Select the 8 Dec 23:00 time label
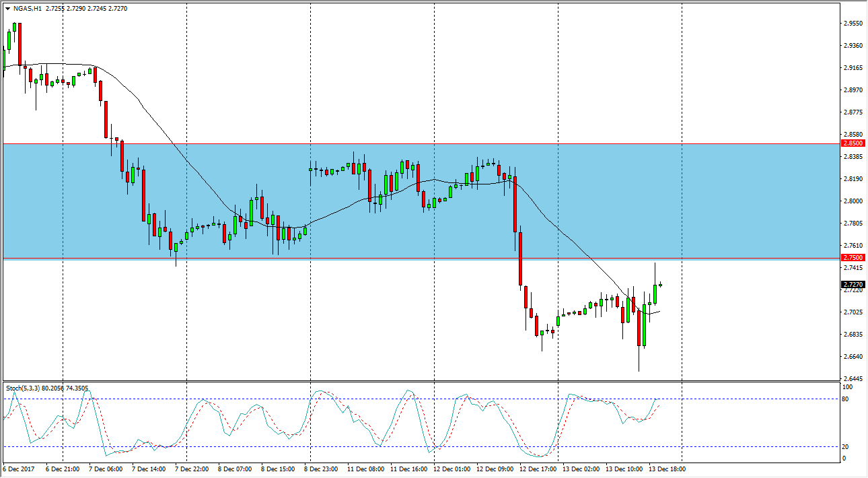This screenshot has height=478, width=868. click(322, 469)
